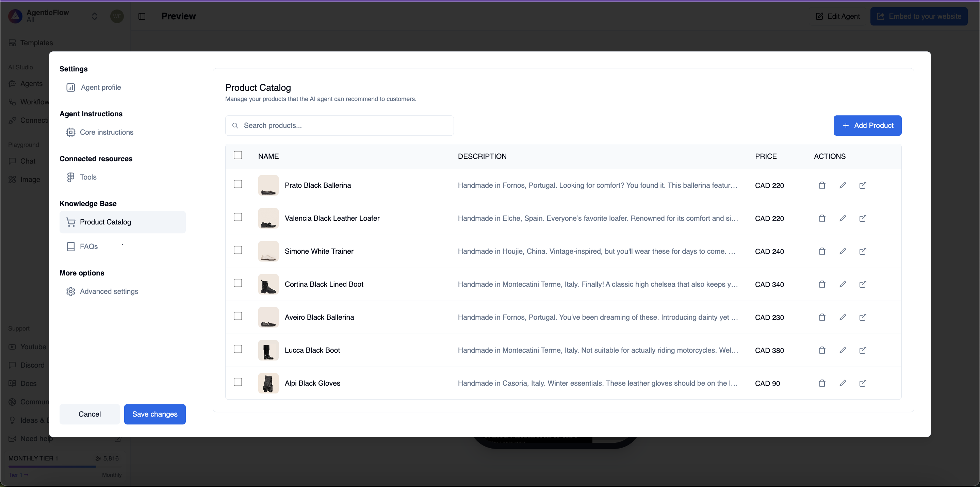
Task: Edit the Lucca Black Boot product
Action: (843, 350)
